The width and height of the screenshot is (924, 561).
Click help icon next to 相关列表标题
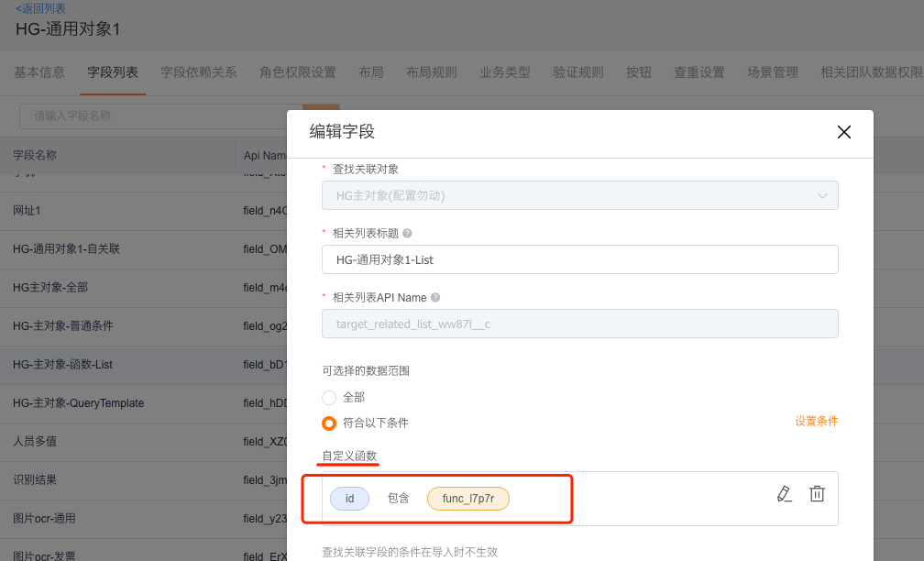coord(407,234)
